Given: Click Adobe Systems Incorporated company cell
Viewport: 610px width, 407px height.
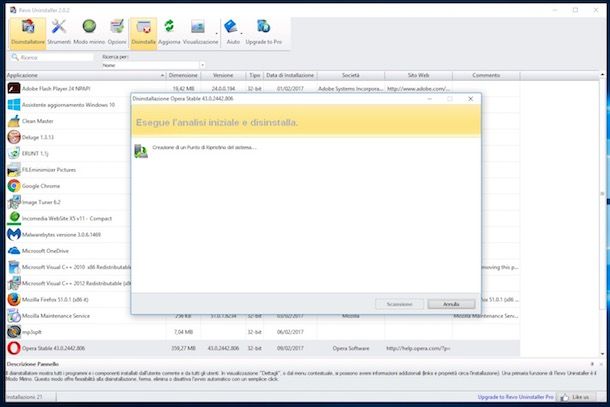Looking at the screenshot, I should coord(351,89).
